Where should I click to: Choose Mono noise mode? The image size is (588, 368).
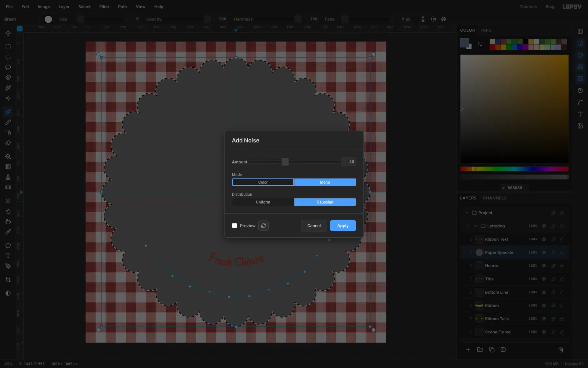pyautogui.click(x=325, y=182)
